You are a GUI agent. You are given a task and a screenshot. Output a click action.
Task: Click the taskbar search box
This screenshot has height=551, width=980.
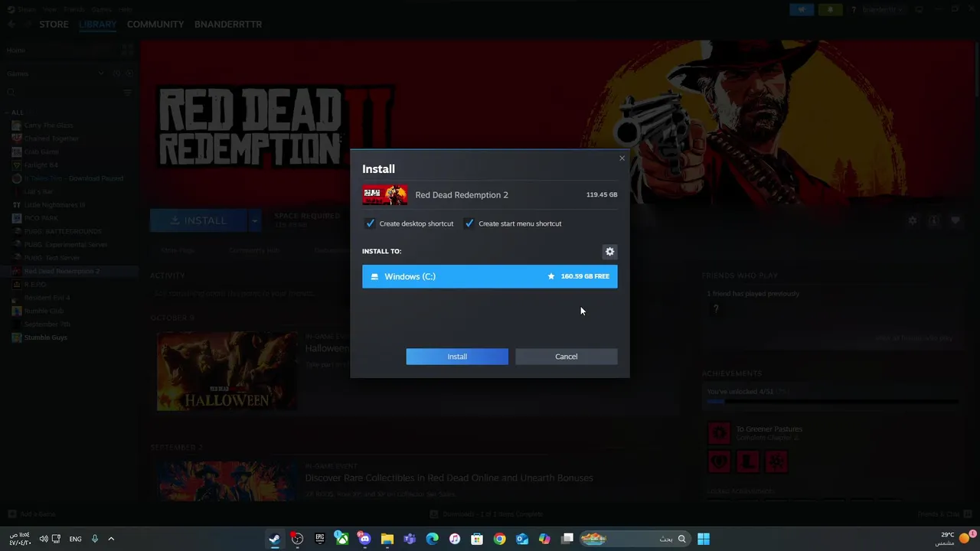pyautogui.click(x=634, y=539)
